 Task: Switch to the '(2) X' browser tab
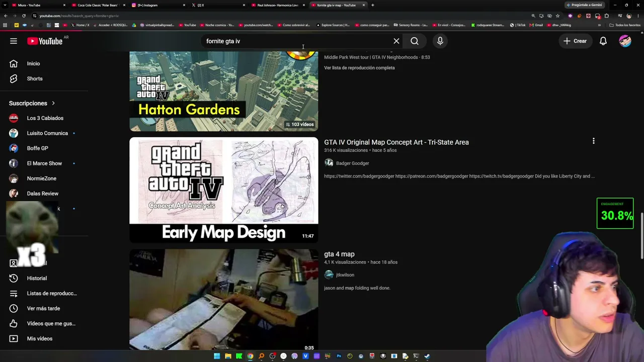click(218, 5)
